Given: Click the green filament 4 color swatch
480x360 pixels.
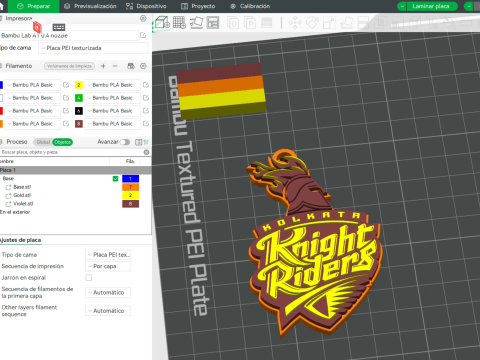Looking at the screenshot, I should click(x=79, y=98).
